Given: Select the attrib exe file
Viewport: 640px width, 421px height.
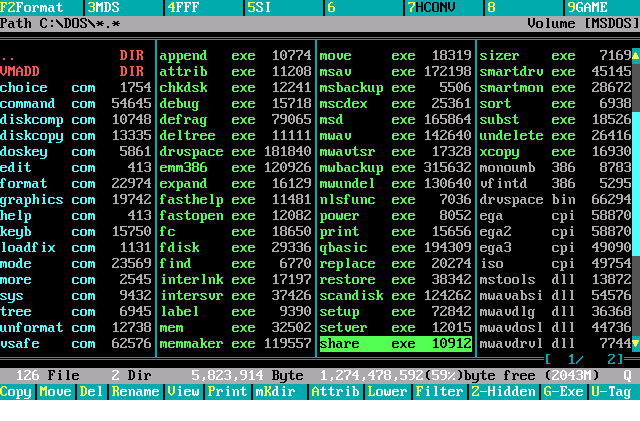Looking at the screenshot, I should pos(236,71).
